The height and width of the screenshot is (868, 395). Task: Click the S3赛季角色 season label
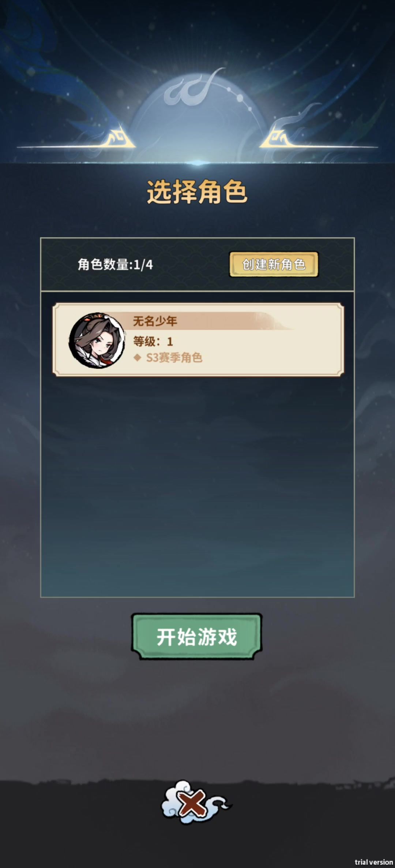click(174, 358)
